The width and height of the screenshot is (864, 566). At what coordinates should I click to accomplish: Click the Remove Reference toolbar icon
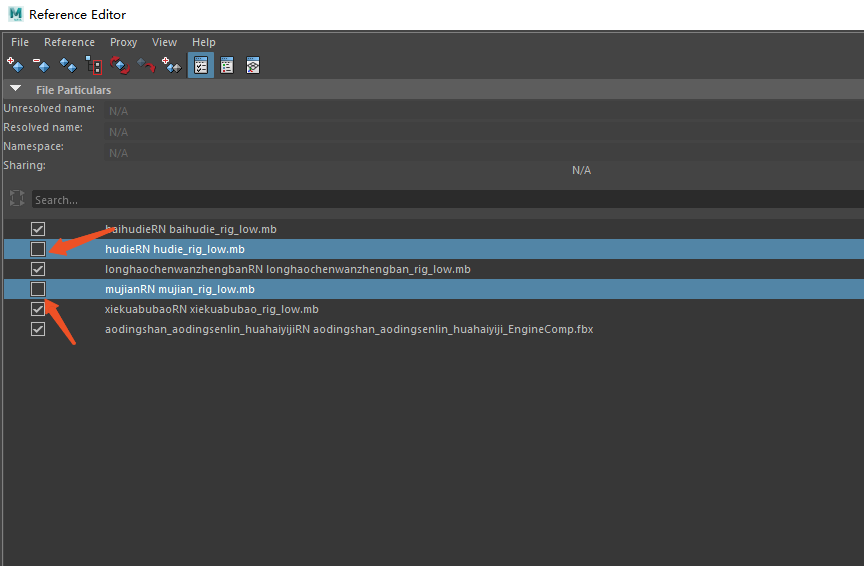point(41,65)
